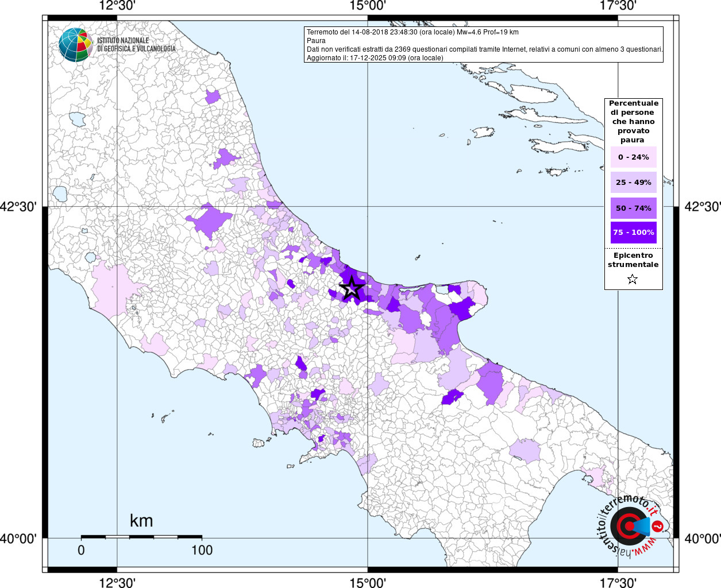Click the black epicenter star on map

point(352,288)
